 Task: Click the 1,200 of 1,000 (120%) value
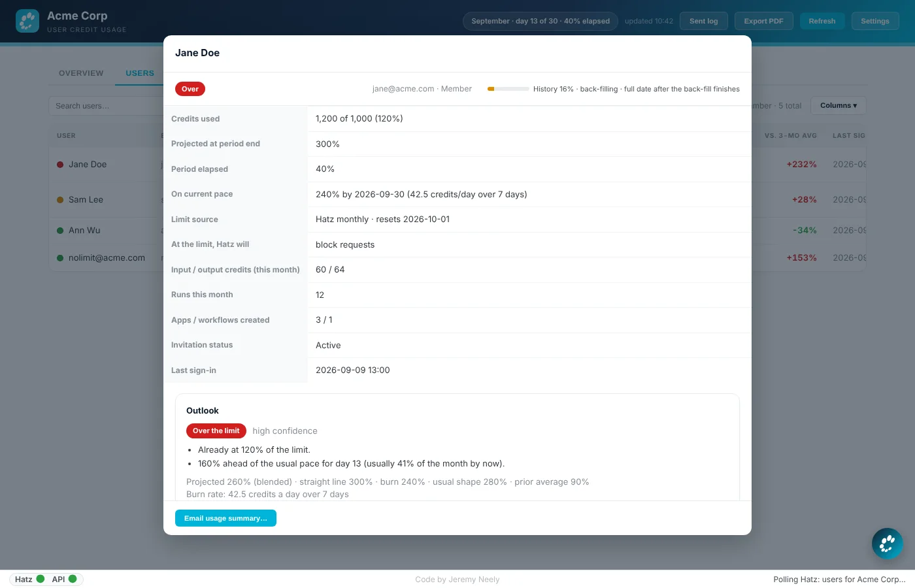(x=359, y=119)
